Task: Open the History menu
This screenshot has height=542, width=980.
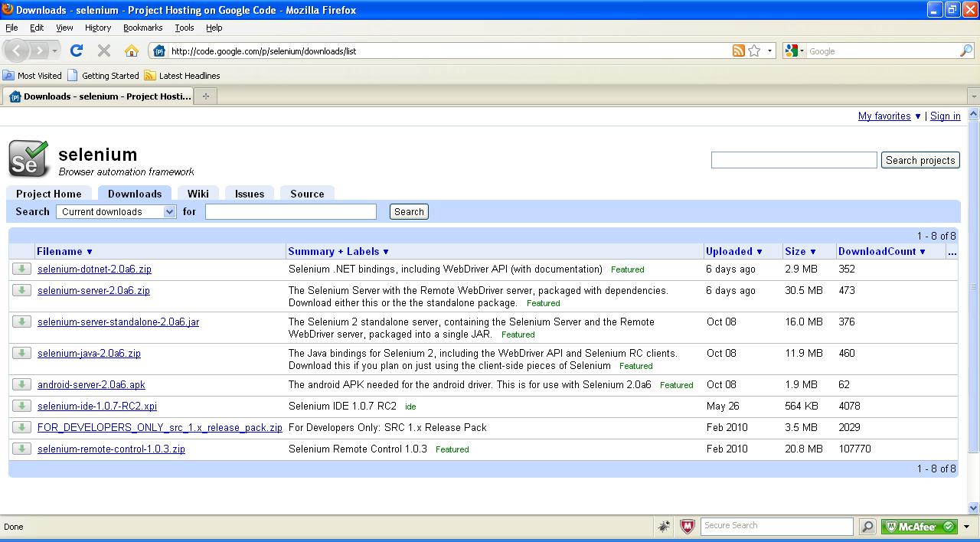Action: pyautogui.click(x=98, y=28)
